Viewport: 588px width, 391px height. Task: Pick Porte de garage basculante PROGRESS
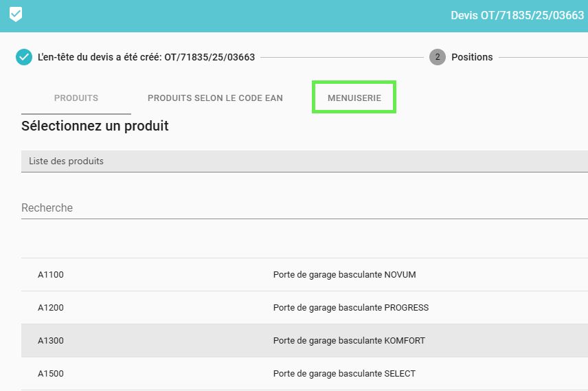(x=350, y=308)
